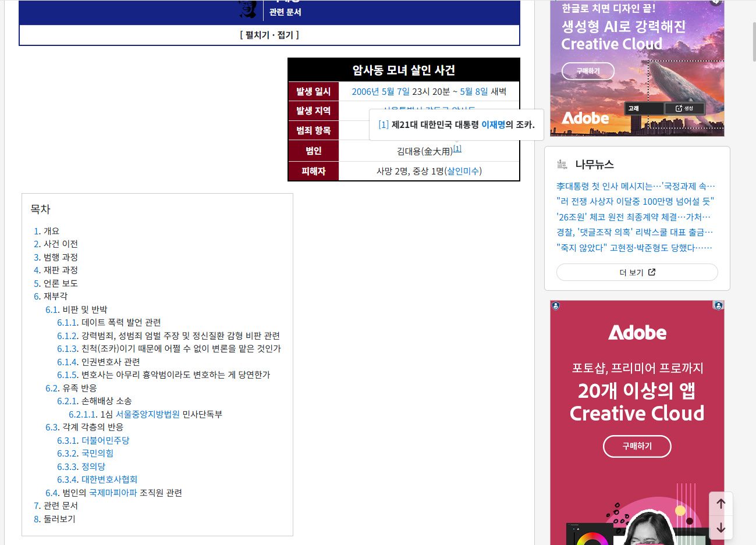Jump to section number 6.2.1.1.
This screenshot has height=545, width=756.
coord(83,414)
